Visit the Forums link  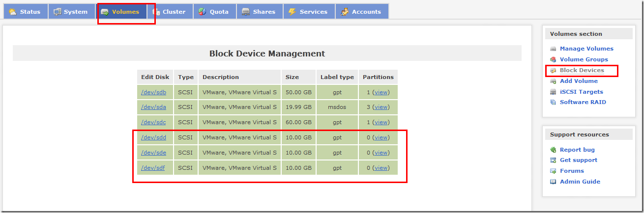(x=572, y=171)
